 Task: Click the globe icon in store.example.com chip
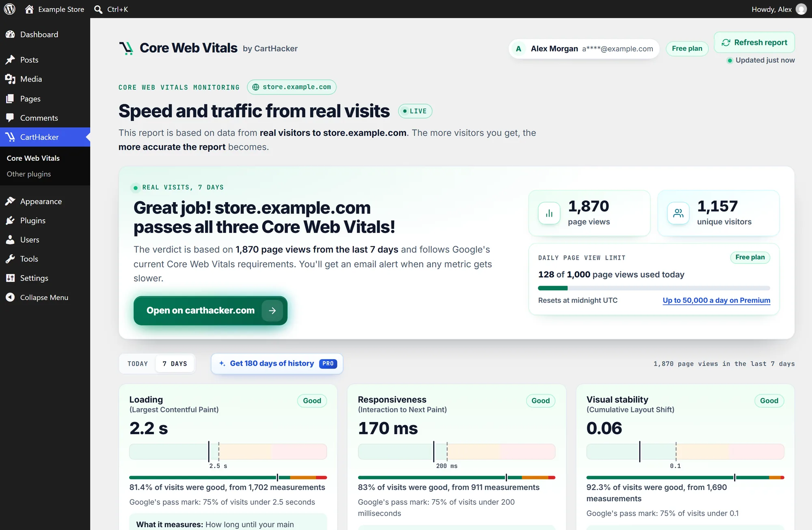click(x=256, y=87)
